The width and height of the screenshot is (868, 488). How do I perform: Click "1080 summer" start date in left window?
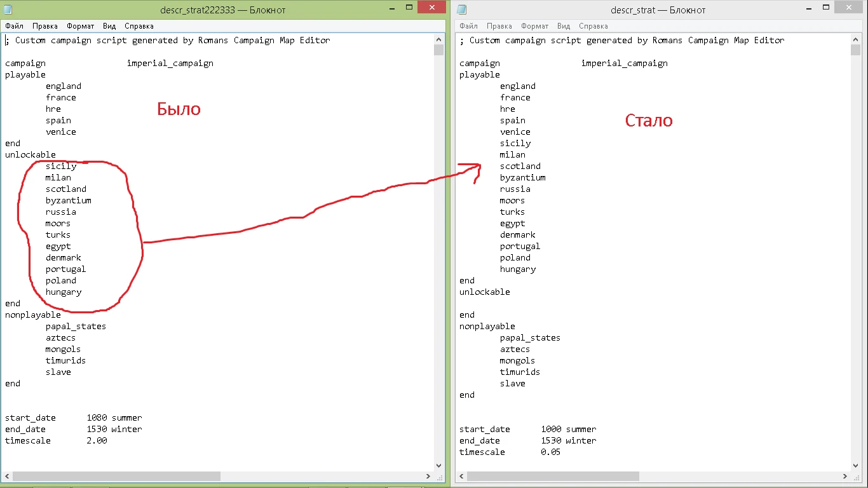(x=114, y=417)
